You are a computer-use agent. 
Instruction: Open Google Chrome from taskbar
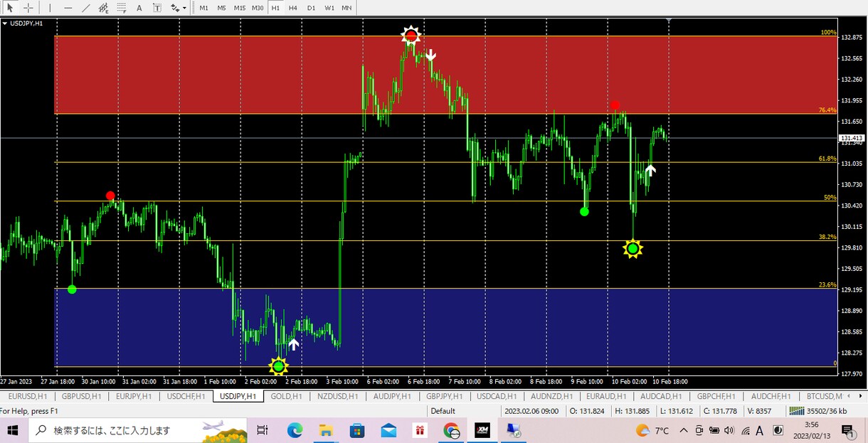[451, 430]
